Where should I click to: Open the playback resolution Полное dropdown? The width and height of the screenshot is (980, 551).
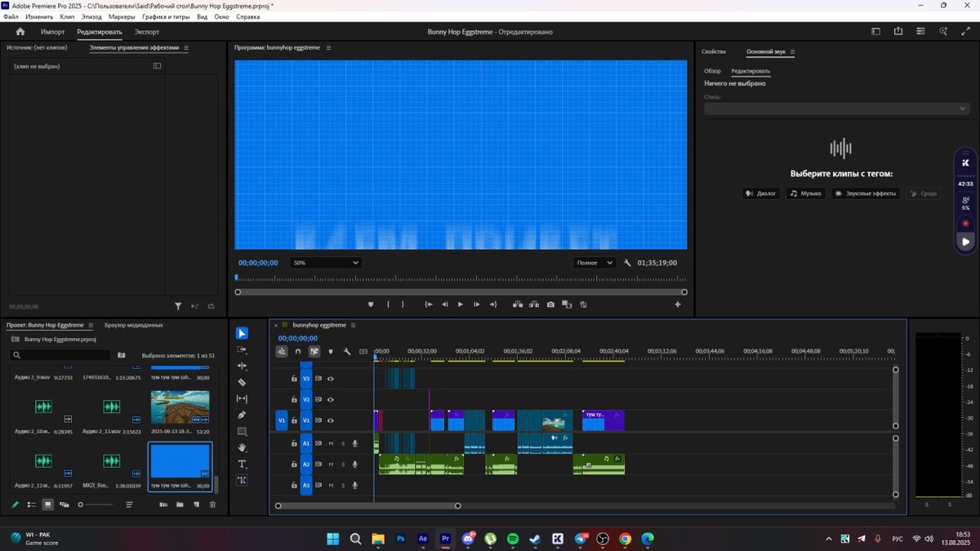595,263
